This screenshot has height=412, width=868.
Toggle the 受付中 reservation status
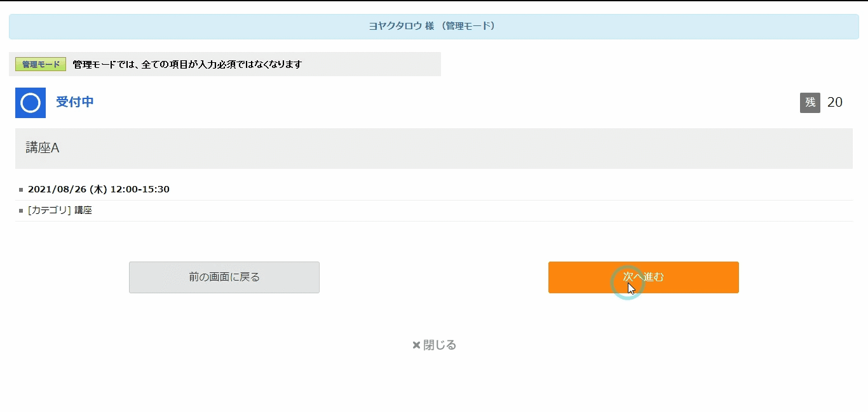click(x=75, y=102)
